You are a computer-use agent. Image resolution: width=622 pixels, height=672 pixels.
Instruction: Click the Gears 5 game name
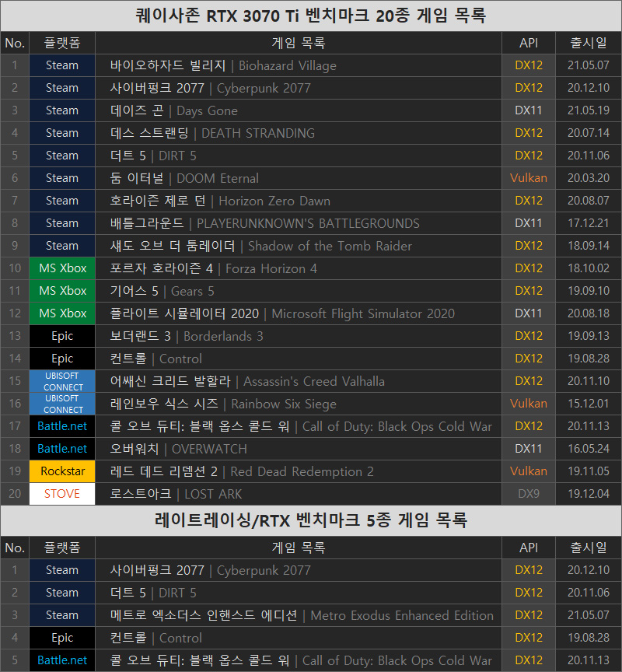192,291
